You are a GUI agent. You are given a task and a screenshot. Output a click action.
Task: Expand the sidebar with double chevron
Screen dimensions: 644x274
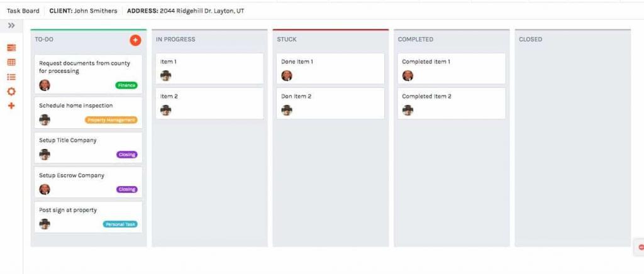pyautogui.click(x=11, y=25)
